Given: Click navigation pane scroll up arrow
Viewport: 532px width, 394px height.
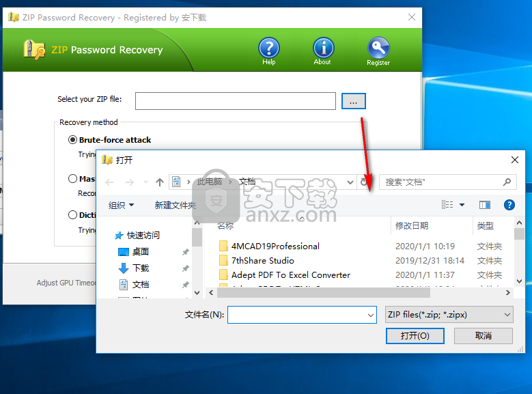Looking at the screenshot, I should pos(197,223).
